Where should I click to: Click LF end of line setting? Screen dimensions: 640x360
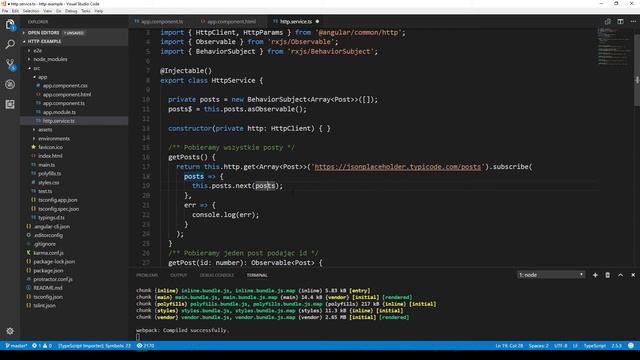575,346
